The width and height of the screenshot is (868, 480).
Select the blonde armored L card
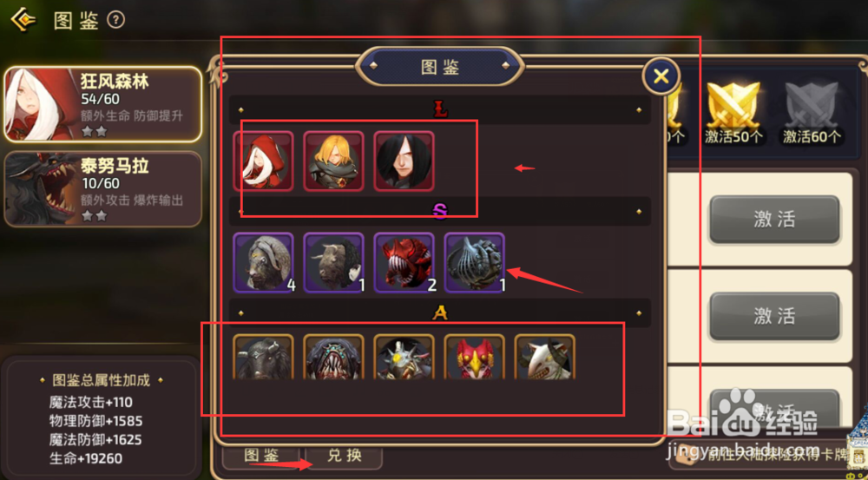[334, 161]
